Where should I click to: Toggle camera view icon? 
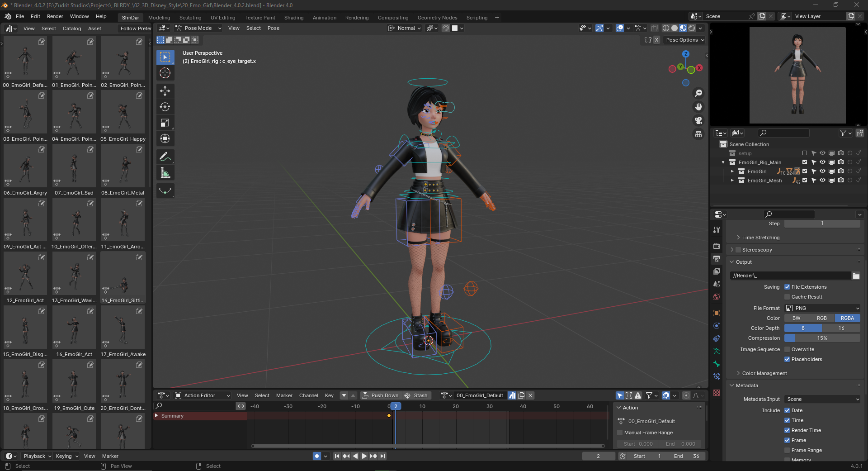click(x=698, y=120)
